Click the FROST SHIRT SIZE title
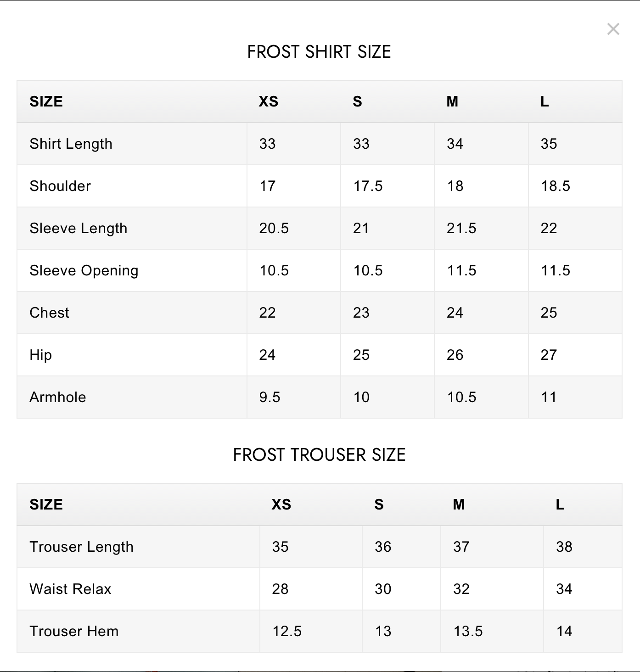 [320, 52]
